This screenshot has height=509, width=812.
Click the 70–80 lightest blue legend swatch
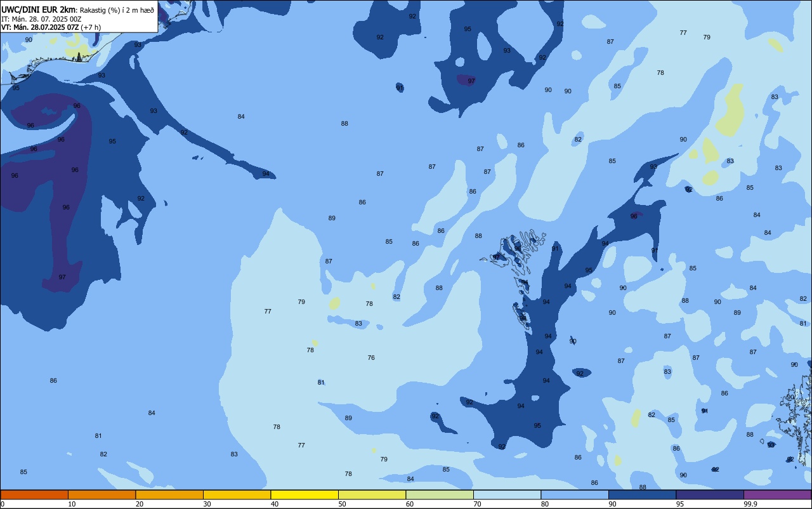(x=507, y=494)
